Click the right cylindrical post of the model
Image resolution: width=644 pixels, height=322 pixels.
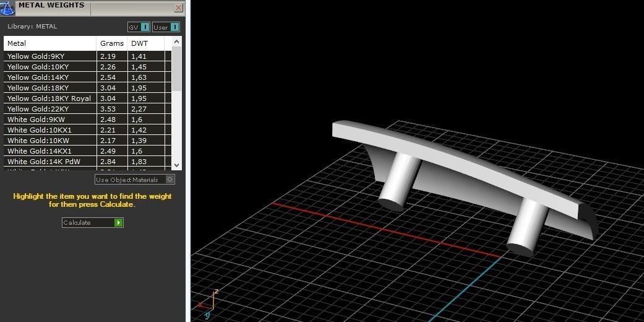[x=528, y=225]
